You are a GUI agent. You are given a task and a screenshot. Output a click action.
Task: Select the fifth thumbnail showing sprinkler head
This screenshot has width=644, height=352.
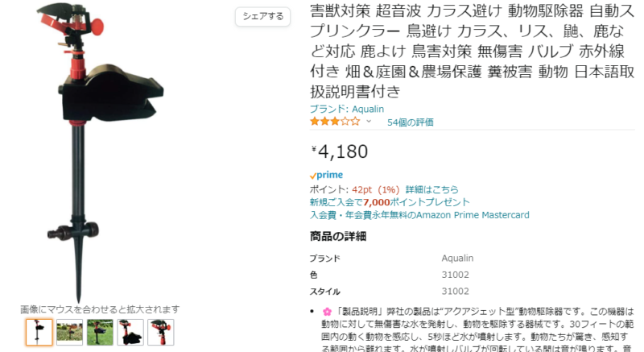coord(160,332)
